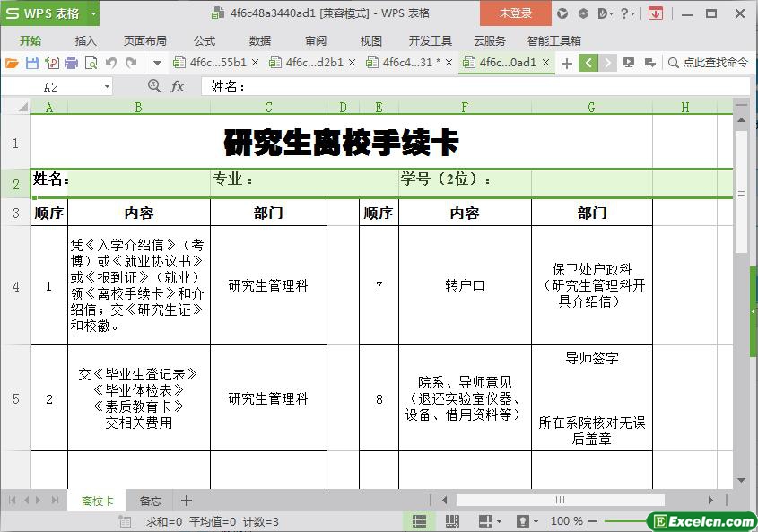This screenshot has width=758, height=532.
Task: Switch to the 离校卡 sheet tab
Action: 97,501
